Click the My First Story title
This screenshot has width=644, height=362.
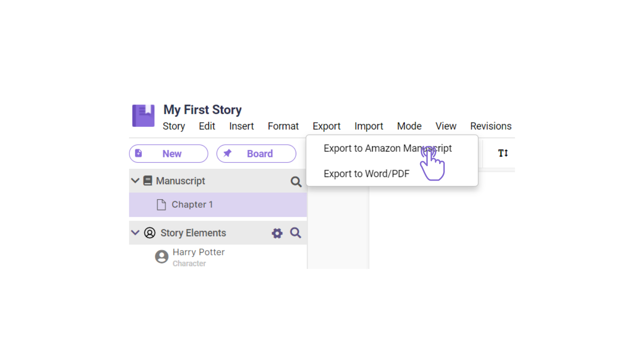203,110
